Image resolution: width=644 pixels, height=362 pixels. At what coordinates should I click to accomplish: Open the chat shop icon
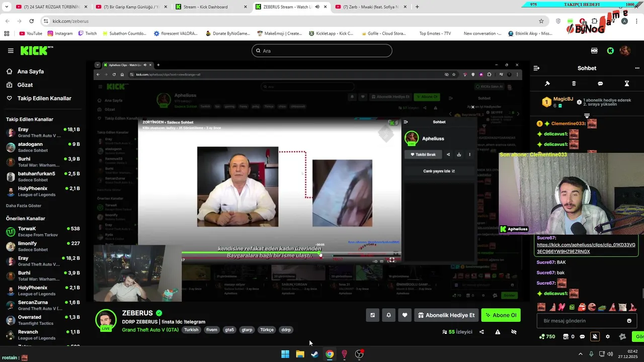(569, 336)
